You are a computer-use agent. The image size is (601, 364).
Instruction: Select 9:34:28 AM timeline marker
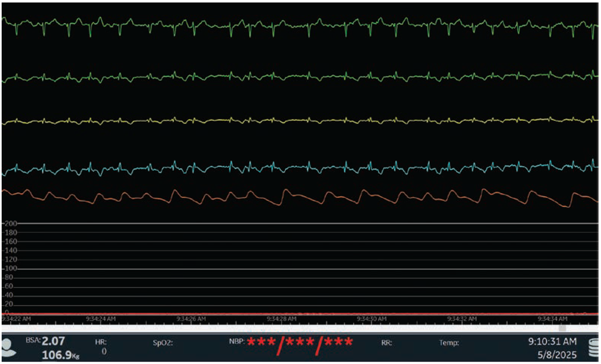click(x=281, y=319)
